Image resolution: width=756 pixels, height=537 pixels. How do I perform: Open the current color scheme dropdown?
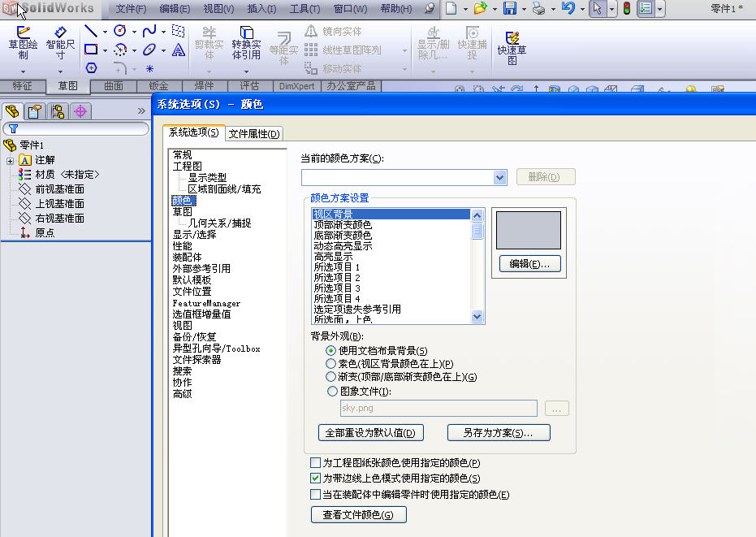tap(500, 178)
